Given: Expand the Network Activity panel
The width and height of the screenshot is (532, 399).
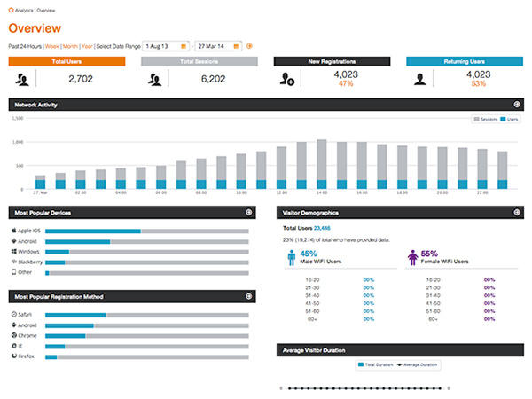Looking at the screenshot, I should coord(516,105).
